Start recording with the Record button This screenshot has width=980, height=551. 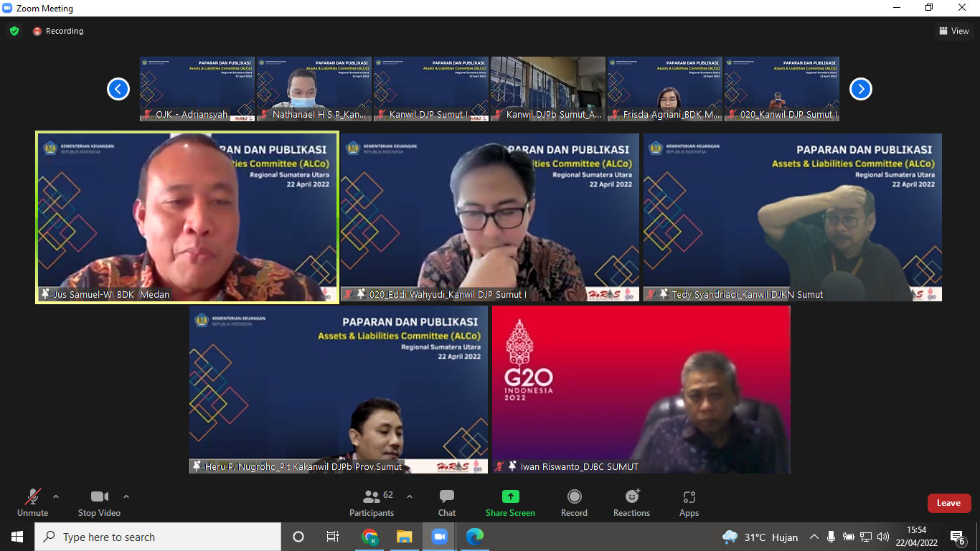coord(574,503)
